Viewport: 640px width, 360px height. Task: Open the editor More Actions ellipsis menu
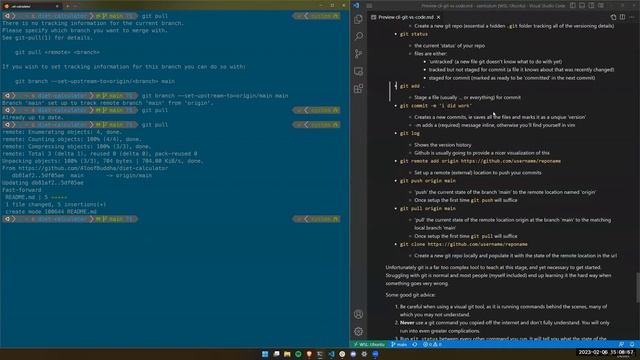coord(632,17)
